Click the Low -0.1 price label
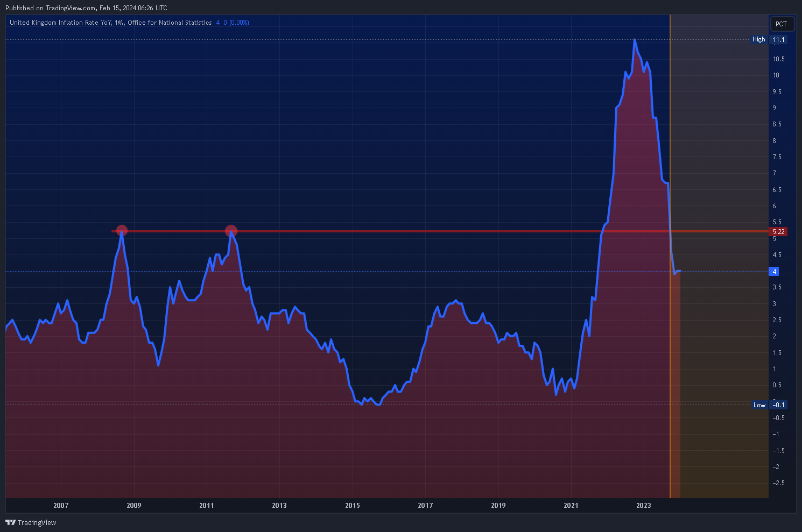The height and width of the screenshot is (532, 802). [769, 405]
